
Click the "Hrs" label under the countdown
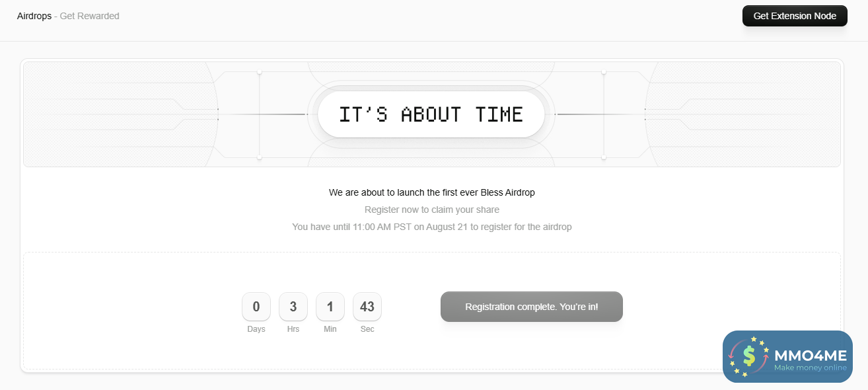(293, 329)
